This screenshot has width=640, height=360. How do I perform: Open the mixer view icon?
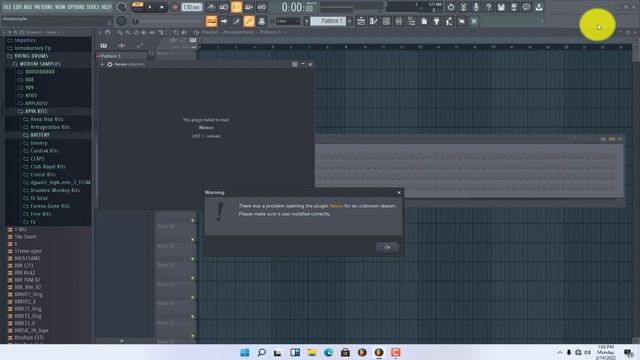(x=399, y=21)
